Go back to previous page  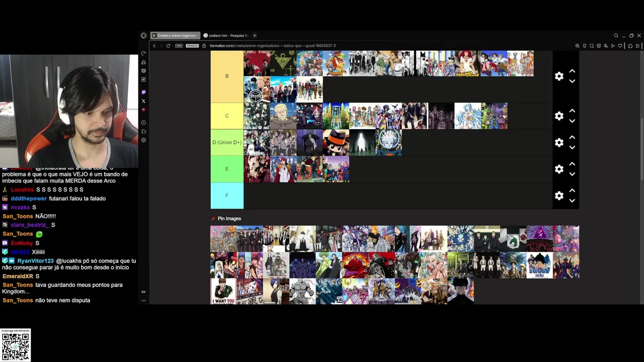154,46
